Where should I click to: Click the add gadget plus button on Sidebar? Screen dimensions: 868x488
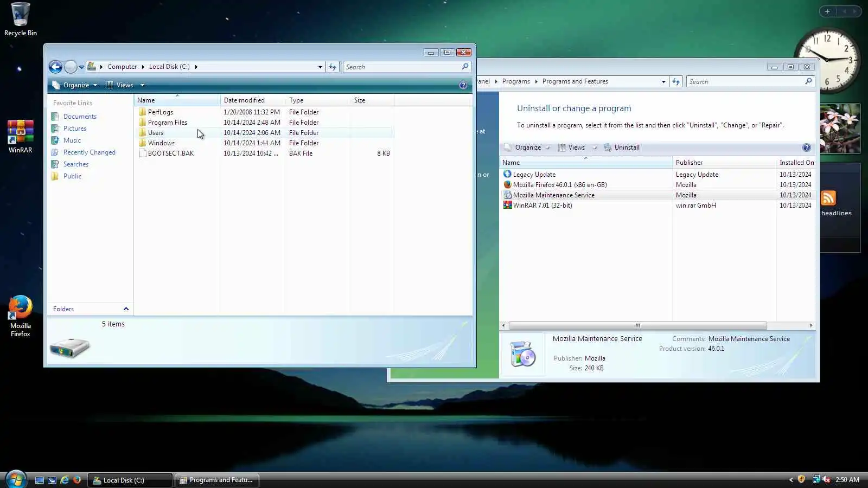coord(827,11)
